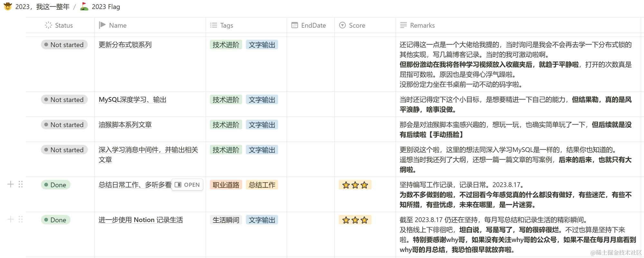Open the page MySQL深度学习、输出
Screen dimensions: 644x258
[132, 100]
